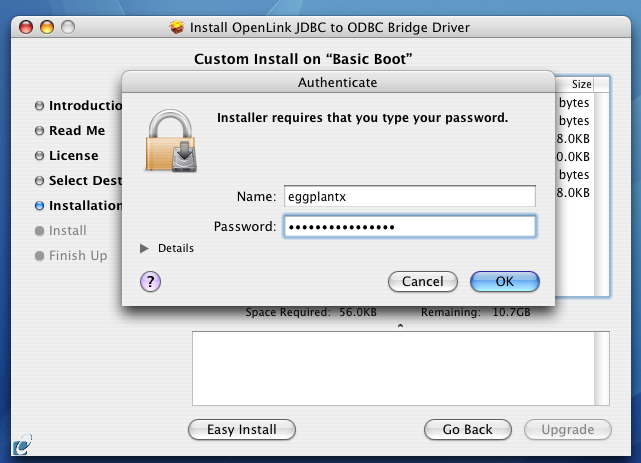Select the Installation Type step
The image size is (641, 463).
(x=78, y=206)
